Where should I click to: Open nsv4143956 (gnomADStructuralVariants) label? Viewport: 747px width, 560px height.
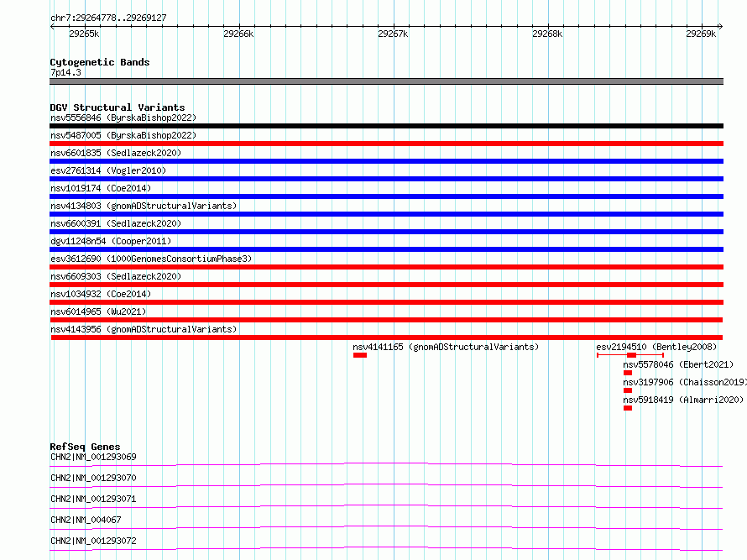(x=144, y=329)
